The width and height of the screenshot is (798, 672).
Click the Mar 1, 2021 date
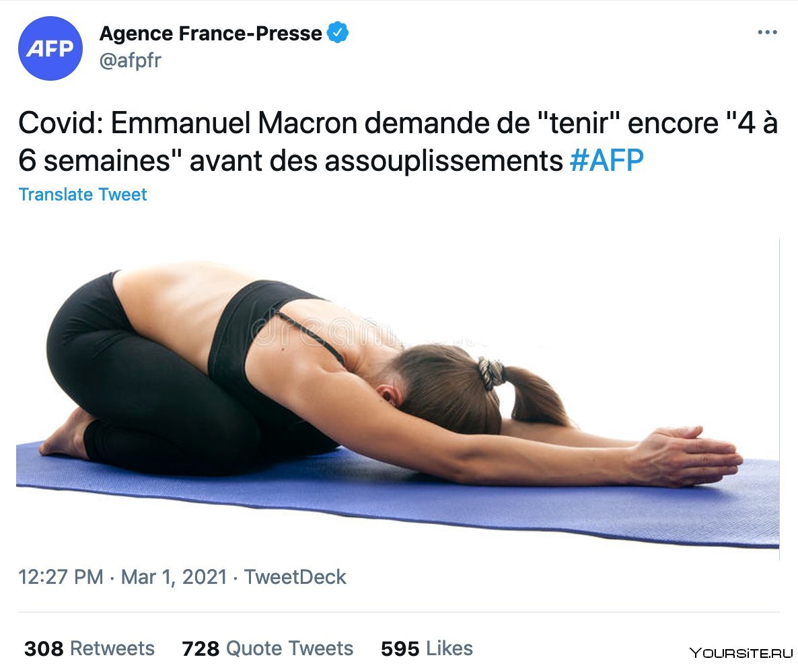coord(174,577)
